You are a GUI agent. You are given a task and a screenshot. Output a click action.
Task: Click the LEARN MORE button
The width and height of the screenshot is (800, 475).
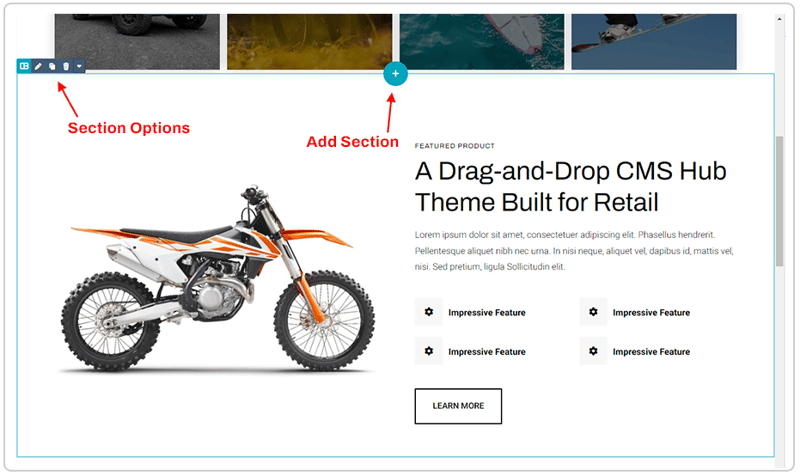458,406
